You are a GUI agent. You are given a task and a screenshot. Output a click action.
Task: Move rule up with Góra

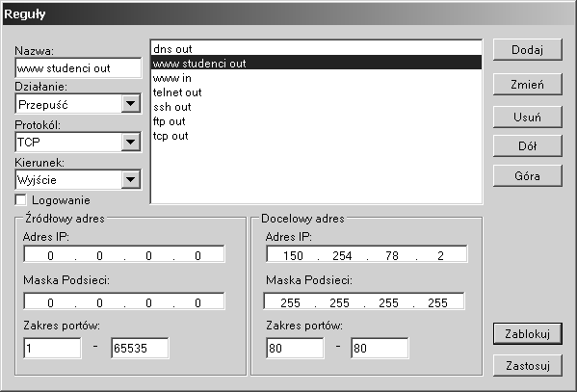pos(527,175)
